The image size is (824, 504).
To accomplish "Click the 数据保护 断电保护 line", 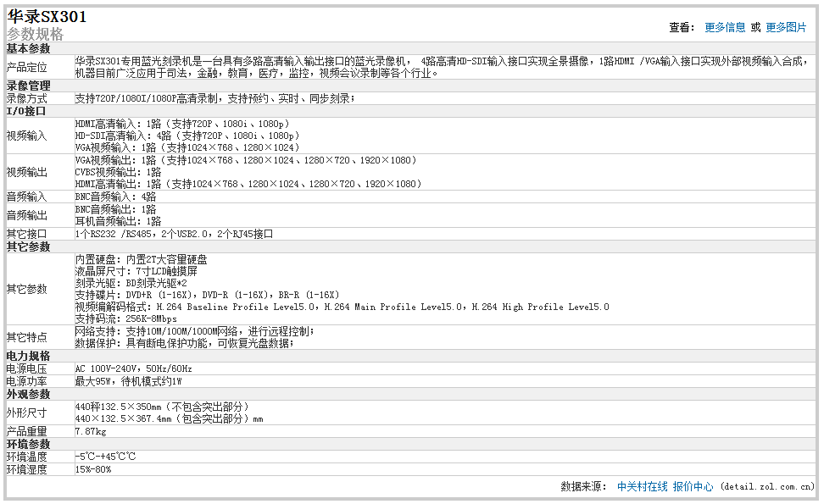I will click(x=185, y=343).
